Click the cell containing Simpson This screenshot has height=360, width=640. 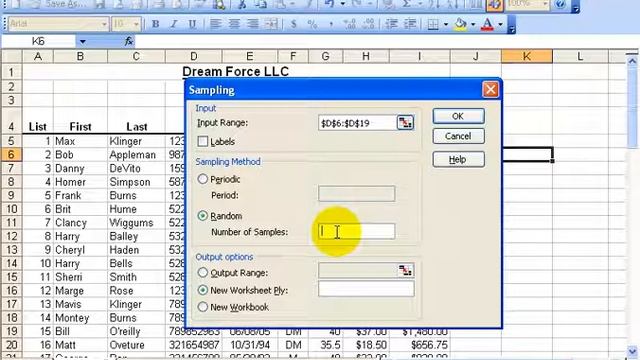(136, 182)
